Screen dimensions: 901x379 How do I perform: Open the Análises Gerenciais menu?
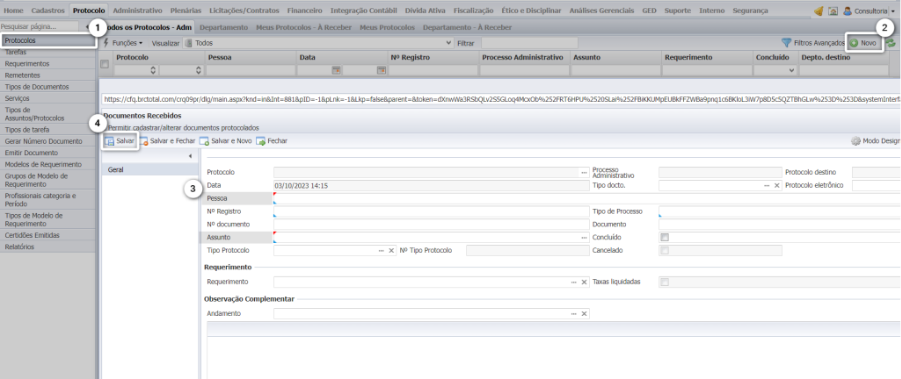(602, 10)
